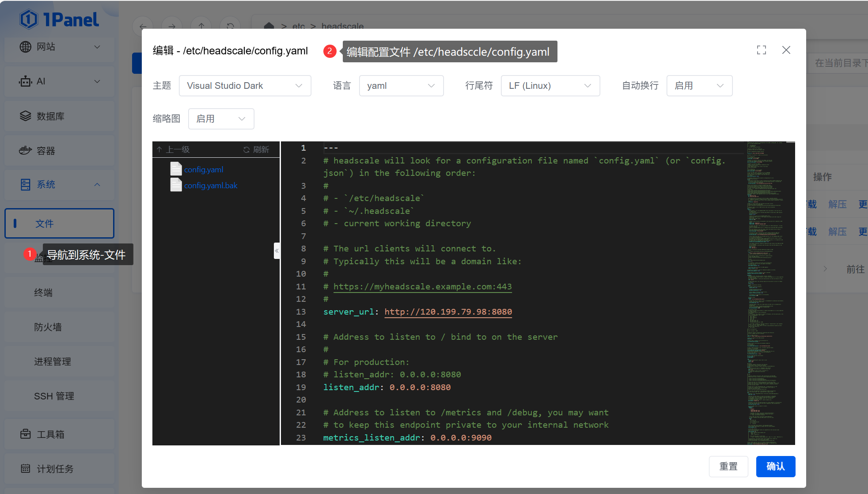Toggle fullscreen editor dialog icon

tap(762, 50)
